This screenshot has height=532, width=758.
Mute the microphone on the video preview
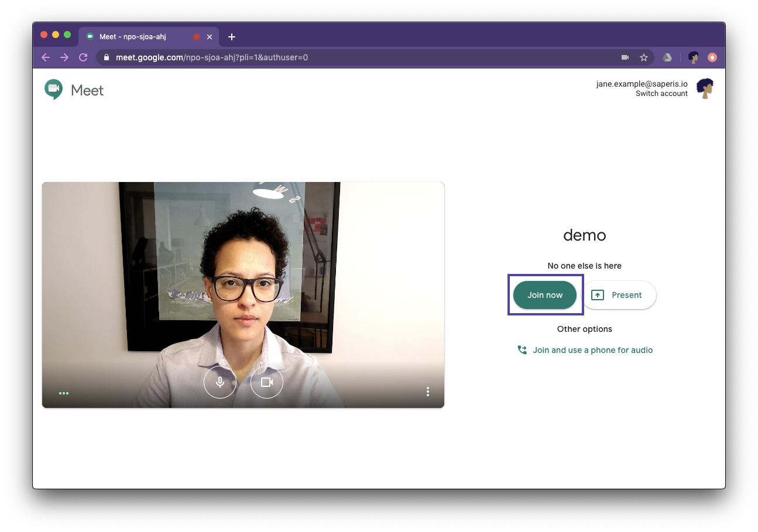point(219,382)
